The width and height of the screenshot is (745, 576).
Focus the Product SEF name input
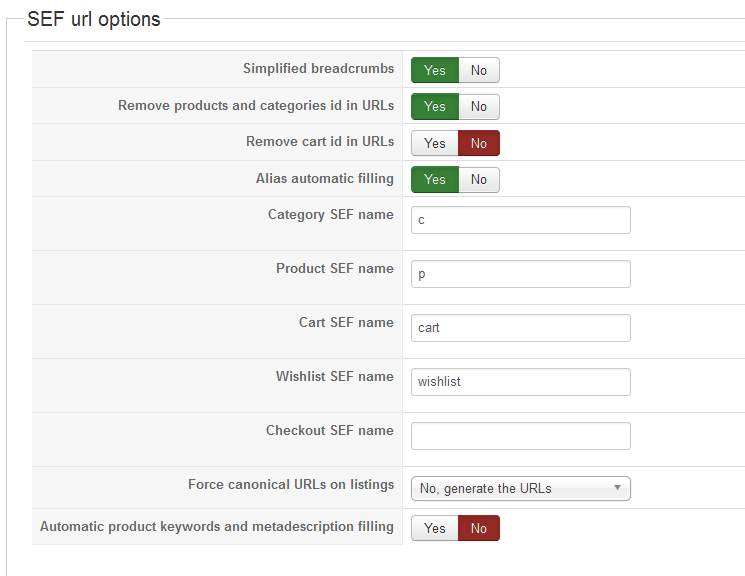click(520, 274)
